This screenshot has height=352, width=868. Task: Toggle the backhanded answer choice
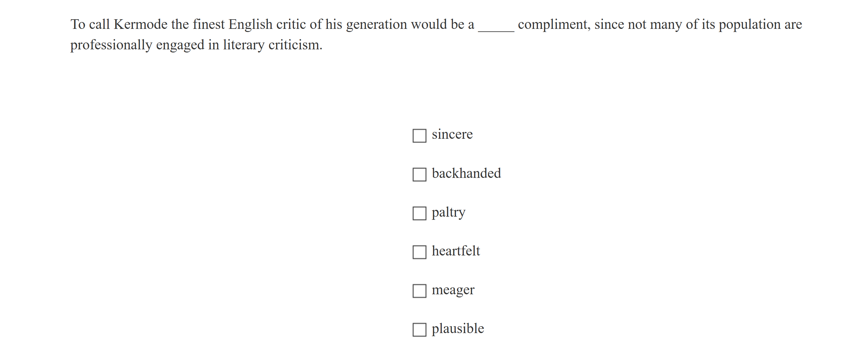[x=419, y=174]
